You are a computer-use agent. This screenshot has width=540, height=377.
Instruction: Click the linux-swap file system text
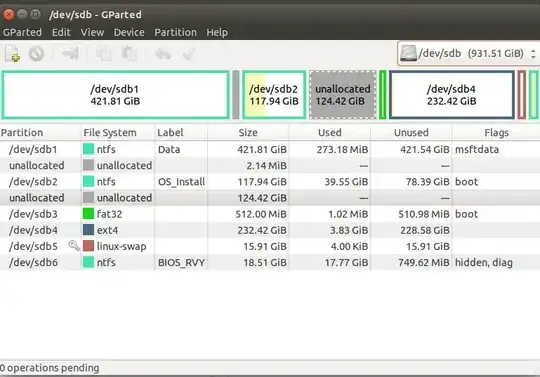coord(122,246)
